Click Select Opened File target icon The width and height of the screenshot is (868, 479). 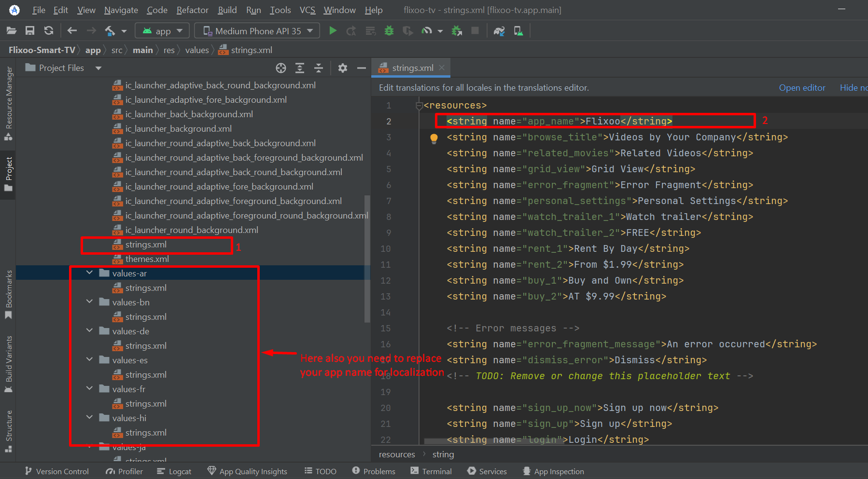tap(281, 68)
